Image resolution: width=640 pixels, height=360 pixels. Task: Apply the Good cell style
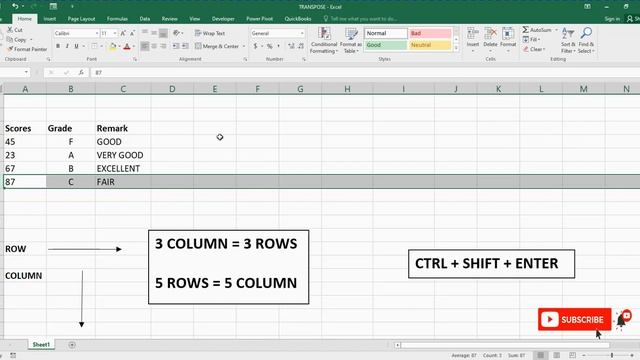386,45
